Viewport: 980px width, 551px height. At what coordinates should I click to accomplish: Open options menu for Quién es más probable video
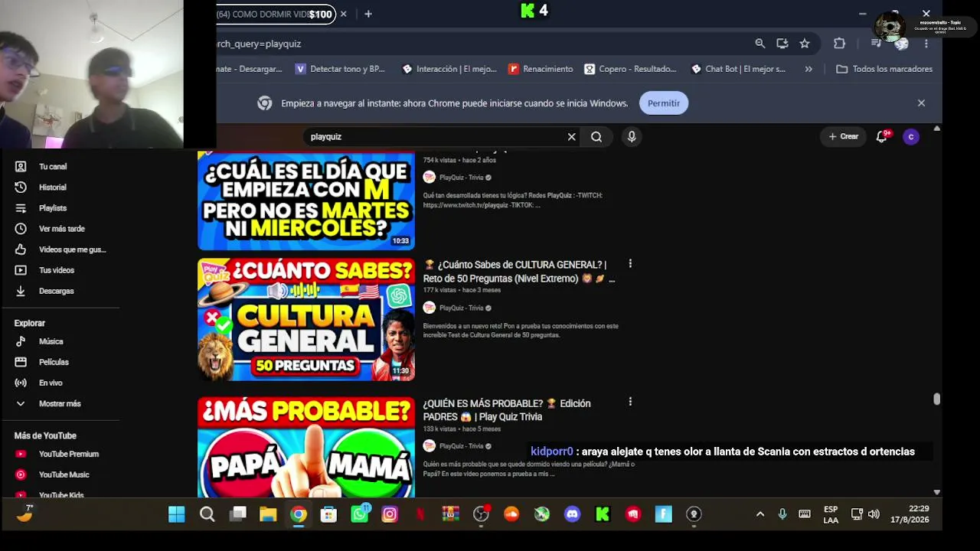[x=630, y=402]
